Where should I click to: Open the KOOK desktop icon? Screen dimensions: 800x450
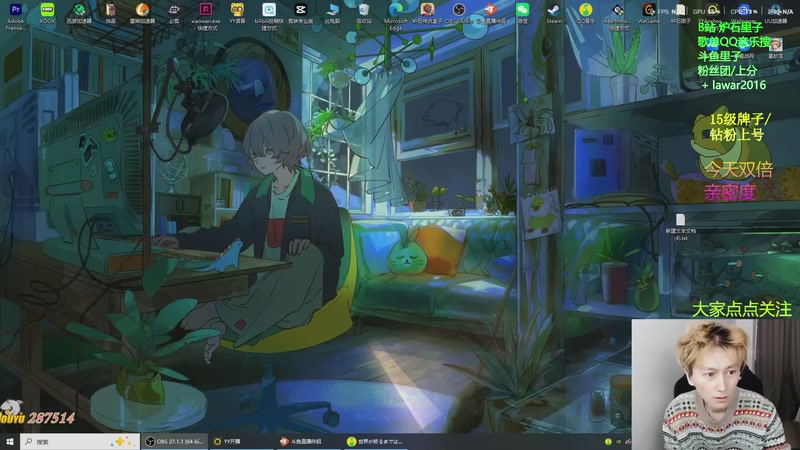[x=47, y=14]
